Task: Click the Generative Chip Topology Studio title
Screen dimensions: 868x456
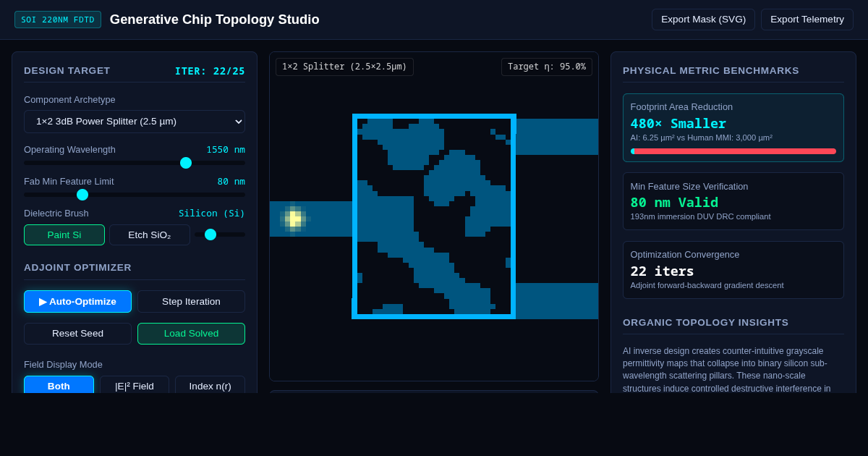Action: 215,20
